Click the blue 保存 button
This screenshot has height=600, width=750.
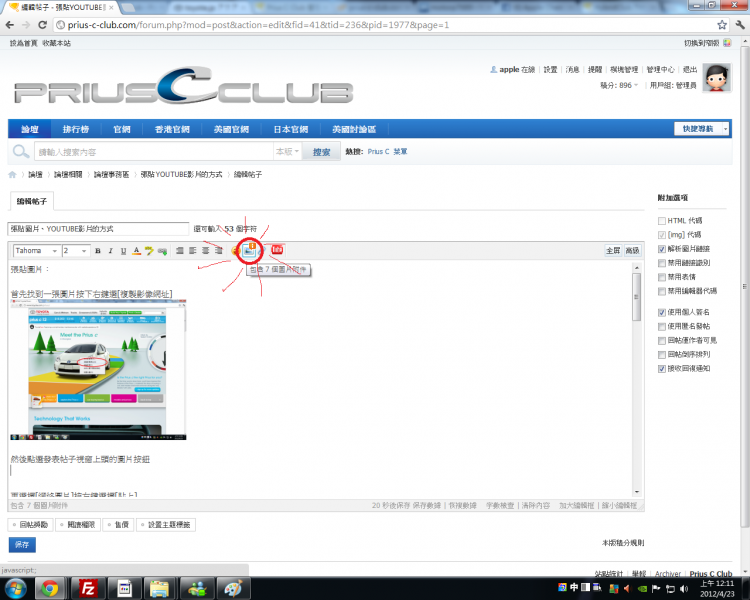pos(22,544)
